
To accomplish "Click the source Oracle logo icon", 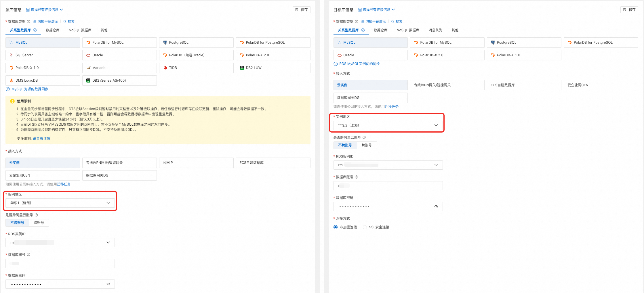I will point(88,55).
